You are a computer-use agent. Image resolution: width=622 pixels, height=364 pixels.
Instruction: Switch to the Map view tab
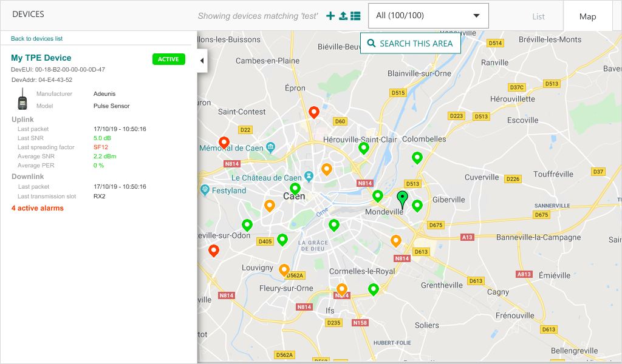click(x=587, y=16)
